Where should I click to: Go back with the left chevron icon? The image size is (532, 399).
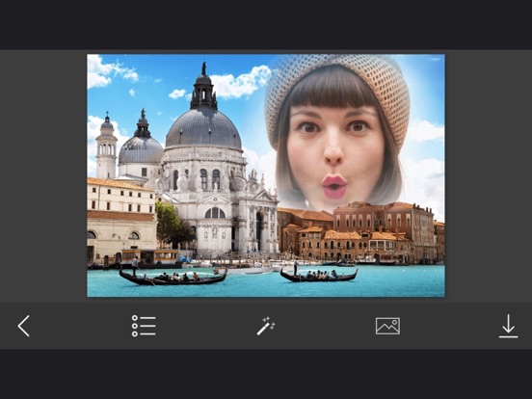pyautogui.click(x=24, y=326)
